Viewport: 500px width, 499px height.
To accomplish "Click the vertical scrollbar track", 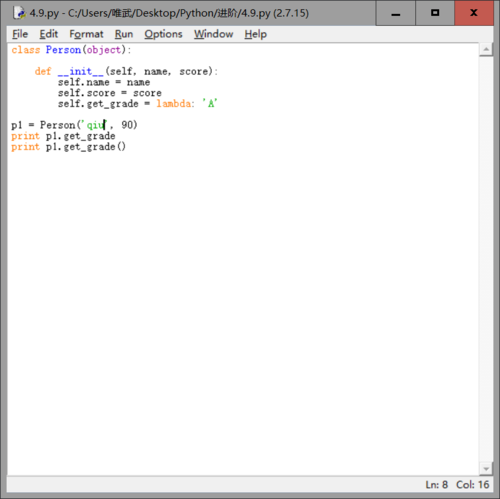I will 486,259.
